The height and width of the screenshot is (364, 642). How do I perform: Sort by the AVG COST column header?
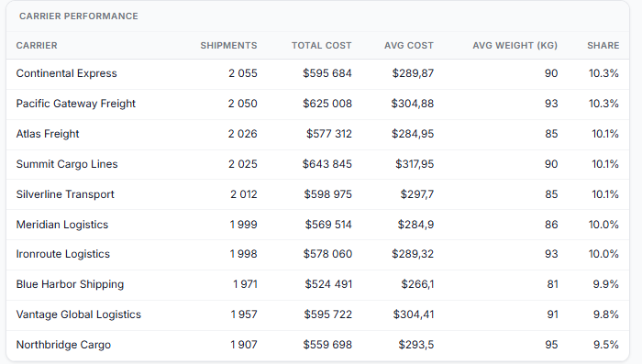[409, 46]
